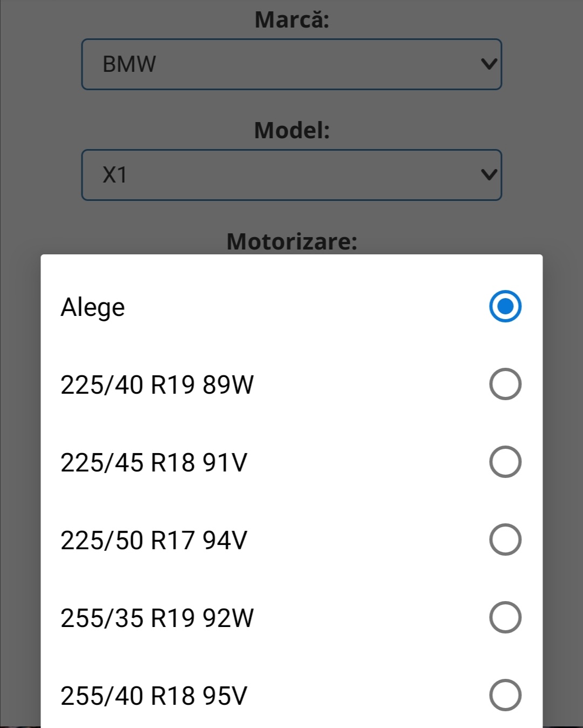Choose the 225/45 R18 91V radio button
Image resolution: width=583 pixels, height=728 pixels.
tap(505, 462)
